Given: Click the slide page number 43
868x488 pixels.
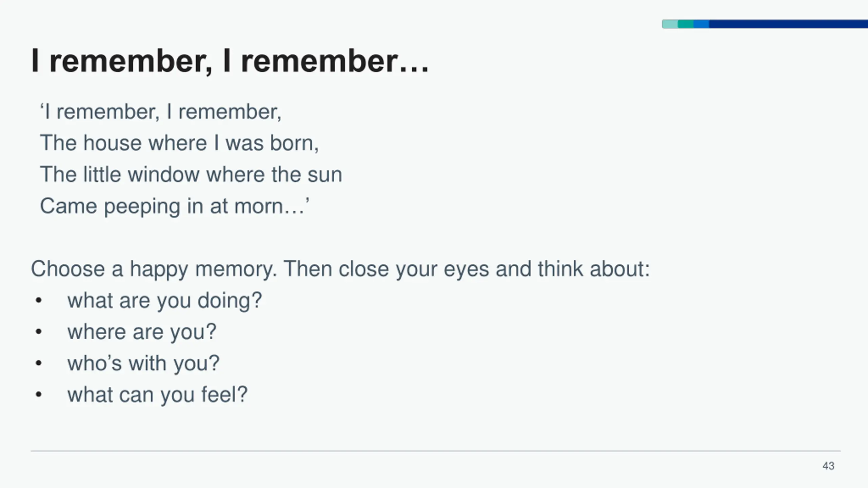Looking at the screenshot, I should click(x=828, y=466).
